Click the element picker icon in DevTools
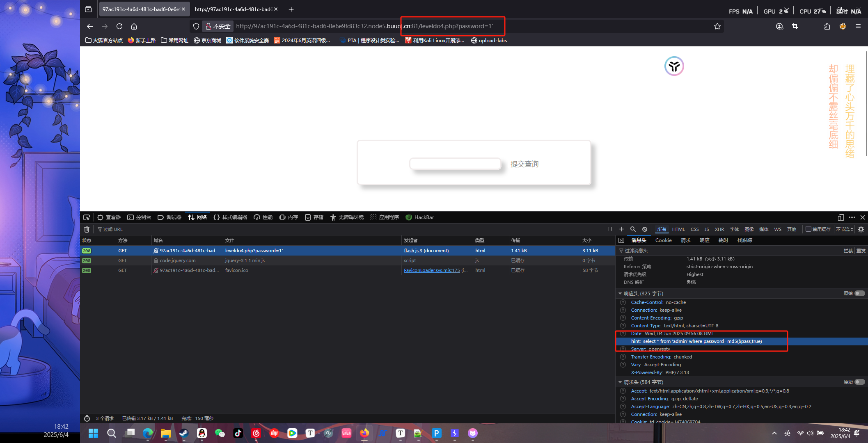Viewport: 868px width, 443px height. 87,217
